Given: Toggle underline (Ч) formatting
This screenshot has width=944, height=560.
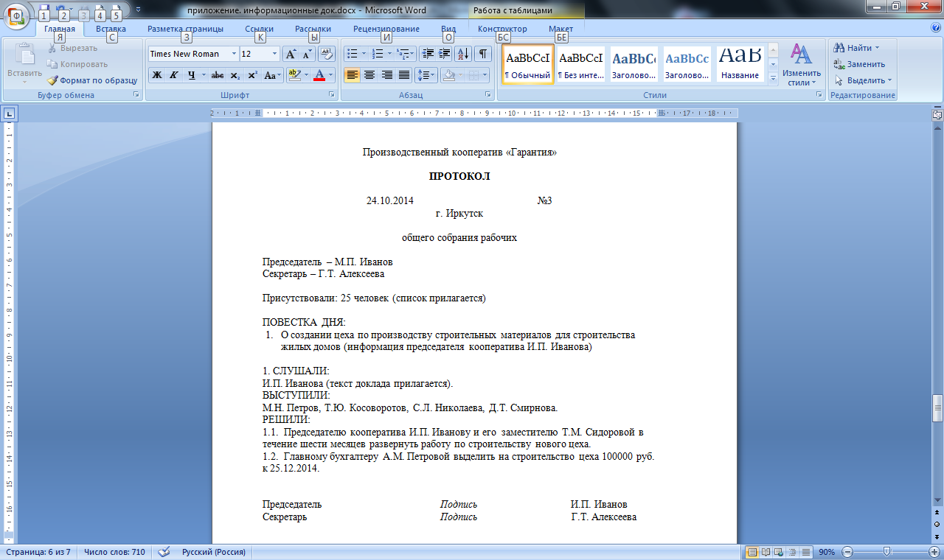Looking at the screenshot, I should click(x=191, y=75).
